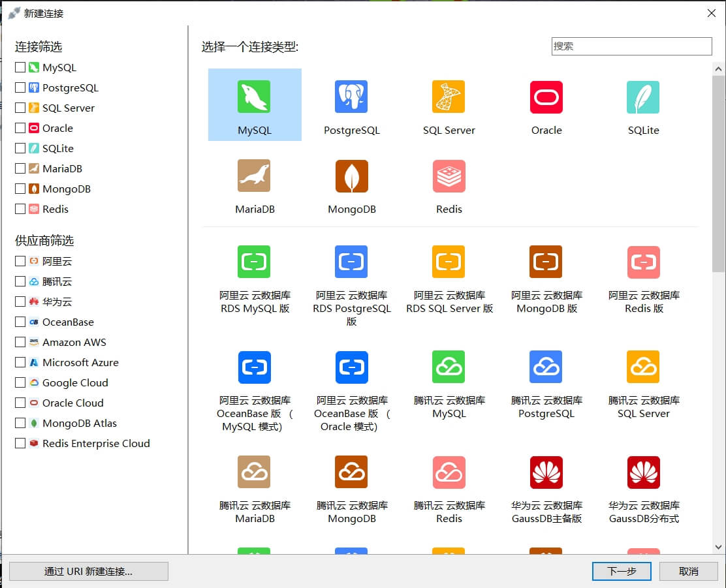The image size is (726, 588).
Task: Check the Google Cloud filter checkbox
Action: [20, 383]
